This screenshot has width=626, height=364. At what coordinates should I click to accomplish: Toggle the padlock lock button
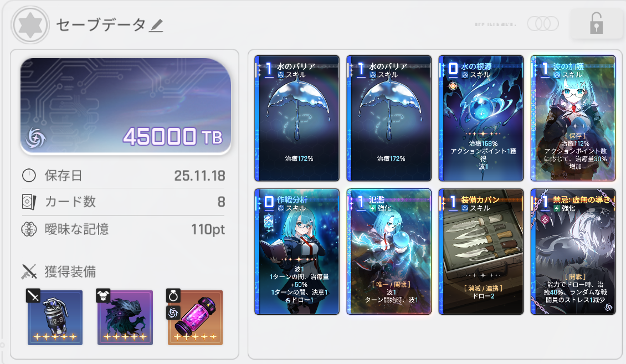[596, 23]
